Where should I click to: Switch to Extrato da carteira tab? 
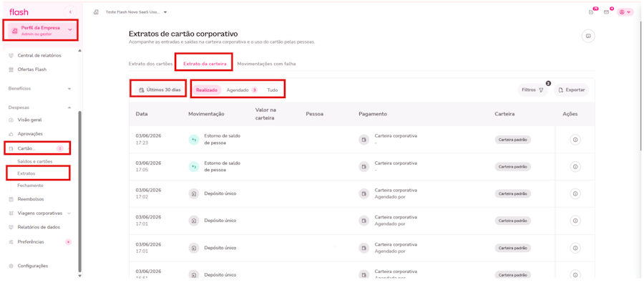pyautogui.click(x=205, y=64)
